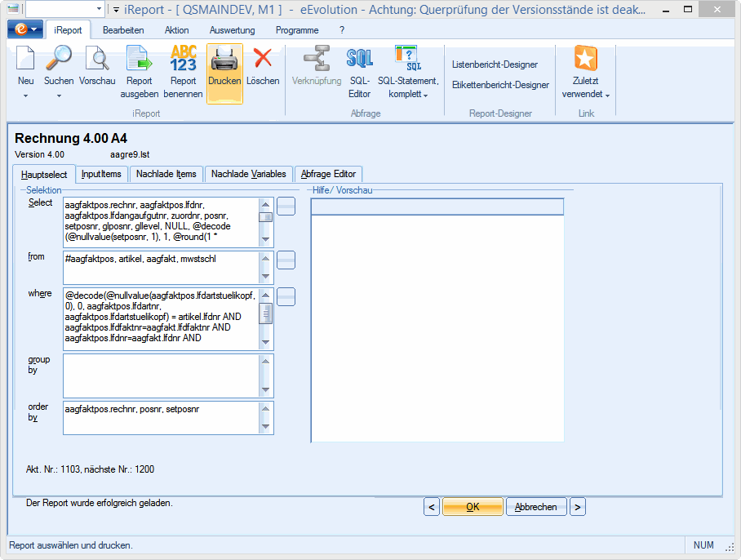This screenshot has width=741, height=560.
Task: Open the SQL-Editor
Action: tap(360, 59)
